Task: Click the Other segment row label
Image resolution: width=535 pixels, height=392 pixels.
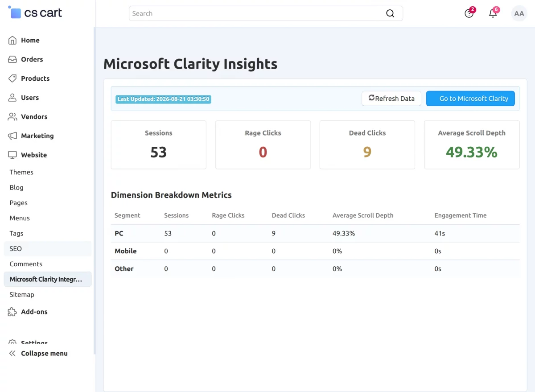Action: [124, 269]
